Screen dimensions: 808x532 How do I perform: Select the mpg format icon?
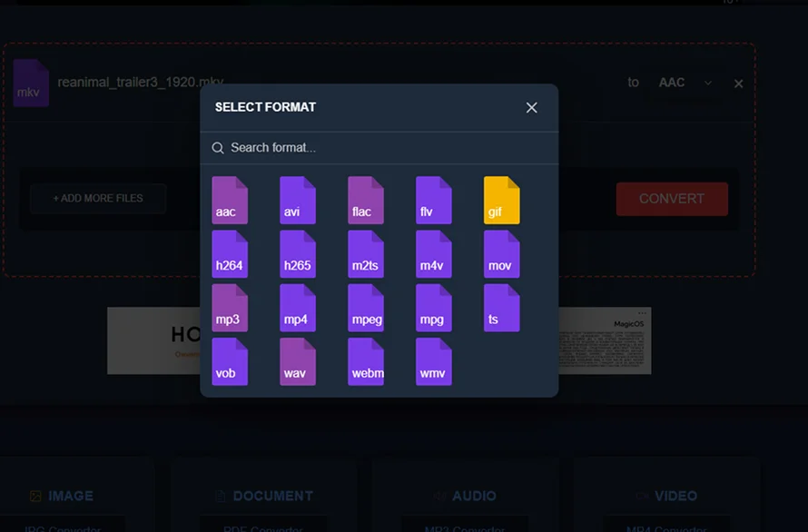click(434, 308)
